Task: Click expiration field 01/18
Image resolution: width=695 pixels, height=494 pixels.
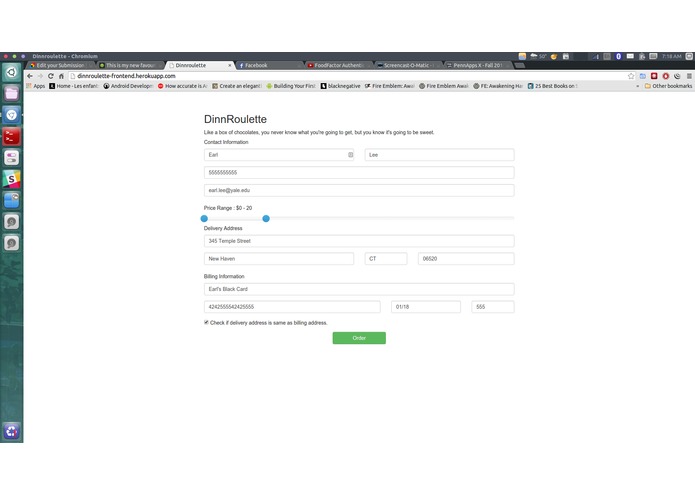Action: coord(426,307)
